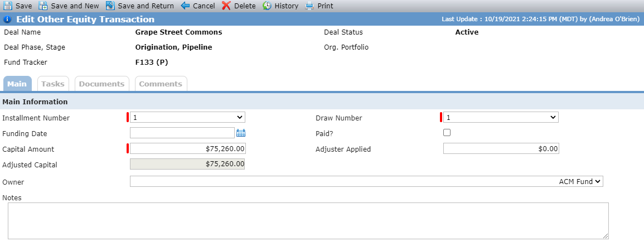Click the Adjuster Applied field
The width and height of the screenshot is (644, 251).
tap(501, 149)
